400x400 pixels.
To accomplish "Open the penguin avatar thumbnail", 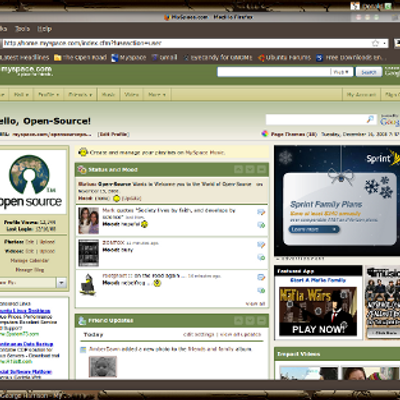I will tap(89, 285).
